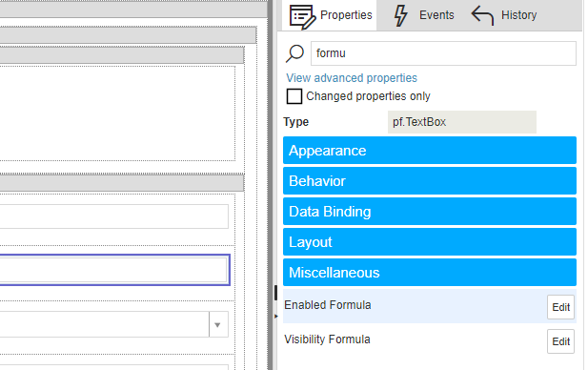The image size is (588, 370).
Task: Collapse the Miscellaneous section
Action: point(430,273)
